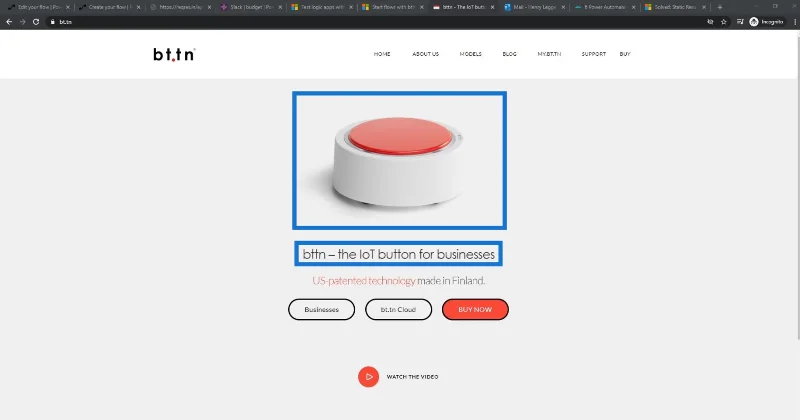800x420 pixels.
Task: Go back using the browser back arrow
Action: [x=9, y=22]
